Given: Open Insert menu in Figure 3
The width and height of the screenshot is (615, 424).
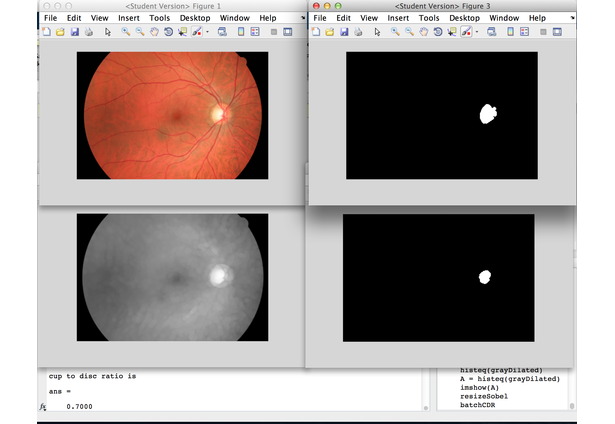Looking at the screenshot, I should tap(398, 18).
